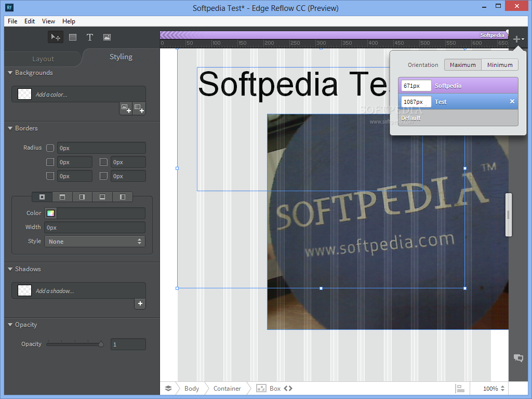Image resolution: width=532 pixels, height=399 pixels.
Task: Click the Opacity value field
Action: [128, 344]
